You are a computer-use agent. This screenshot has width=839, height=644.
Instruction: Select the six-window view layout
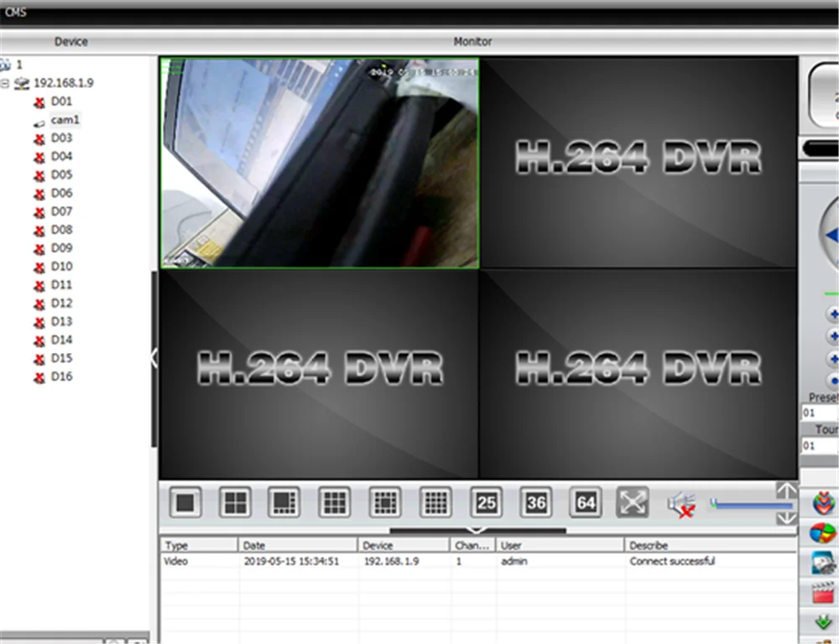point(284,502)
